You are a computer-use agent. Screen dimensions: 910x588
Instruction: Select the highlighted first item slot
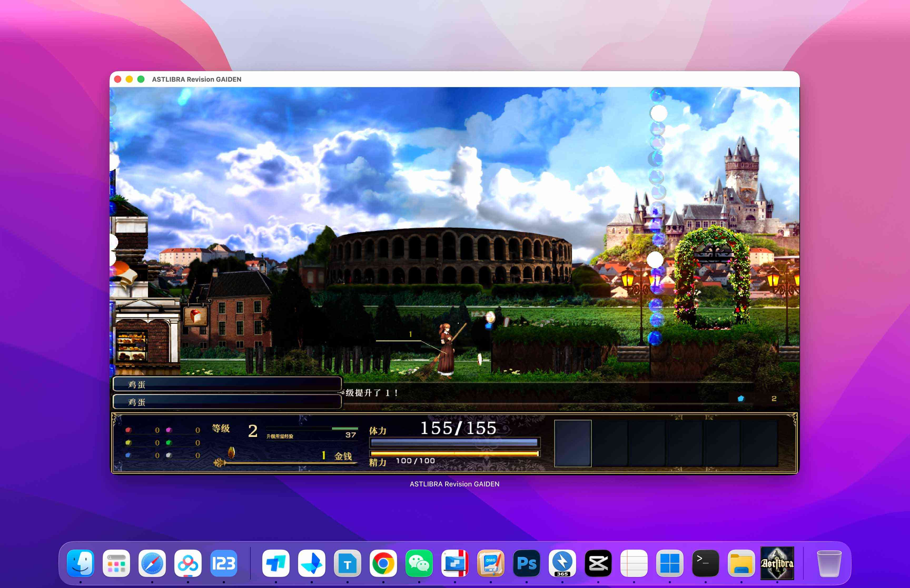tap(572, 443)
